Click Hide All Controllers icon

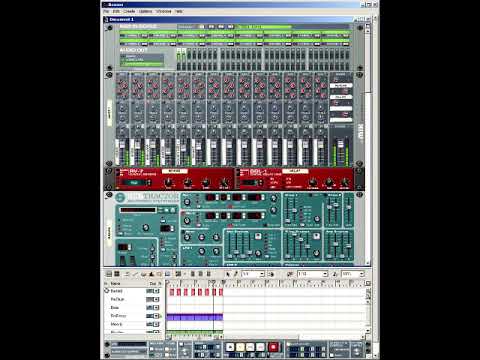209,274
